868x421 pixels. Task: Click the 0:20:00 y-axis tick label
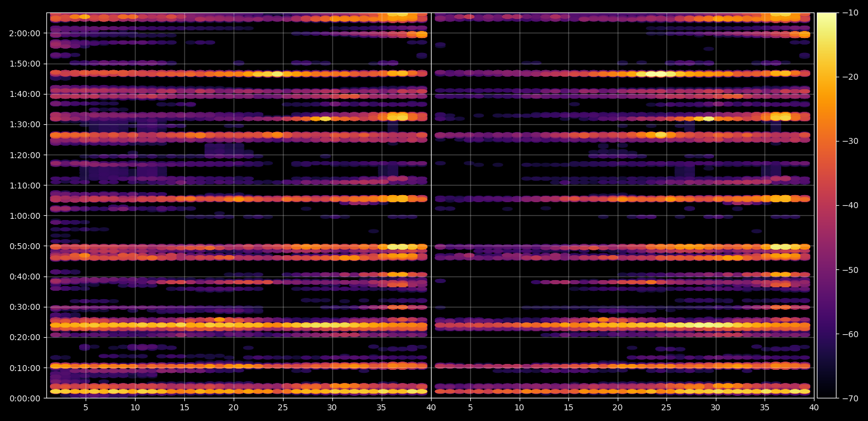[24, 337]
